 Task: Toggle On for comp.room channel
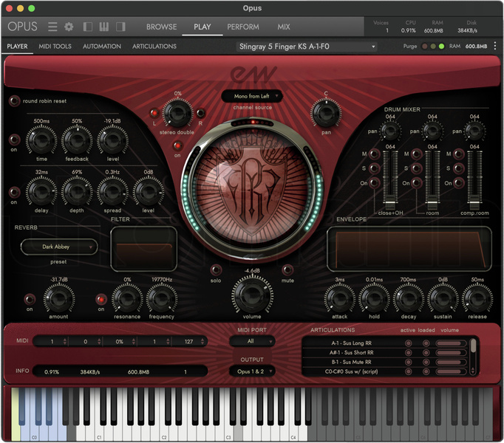tap(459, 183)
